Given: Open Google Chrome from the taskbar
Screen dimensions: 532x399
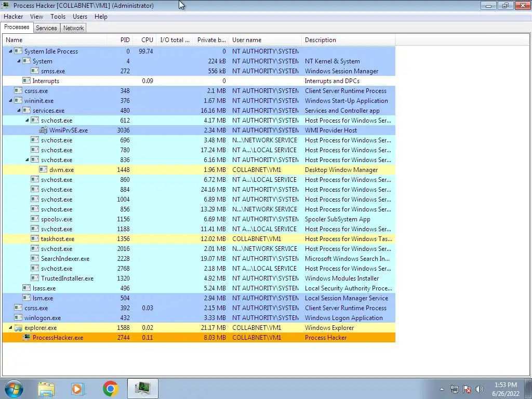Looking at the screenshot, I should (x=110, y=389).
